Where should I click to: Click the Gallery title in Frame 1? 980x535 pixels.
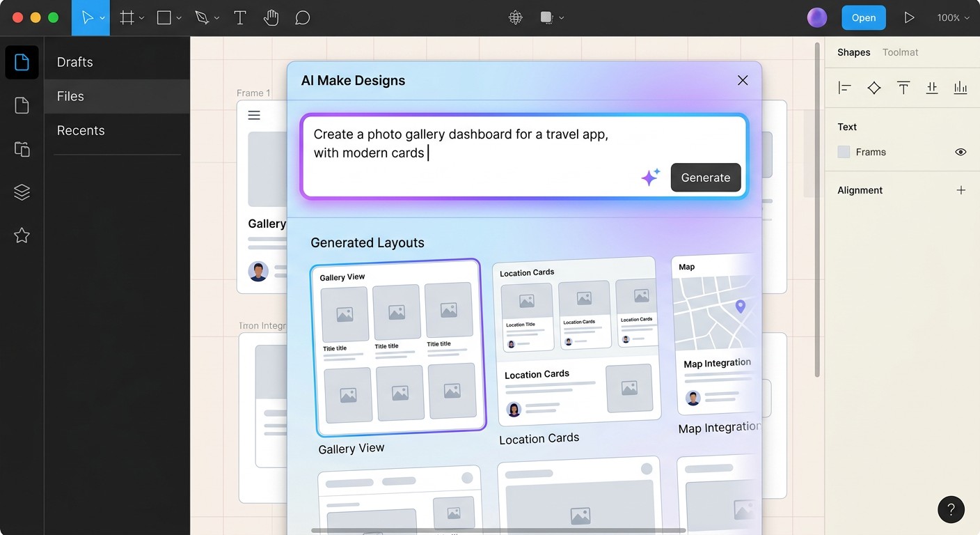(267, 224)
